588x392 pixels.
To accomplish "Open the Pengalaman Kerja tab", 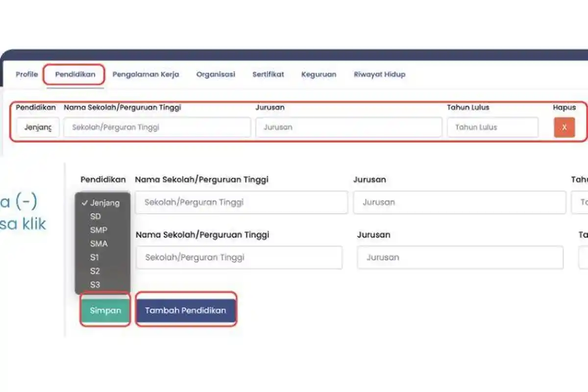I will 146,74.
